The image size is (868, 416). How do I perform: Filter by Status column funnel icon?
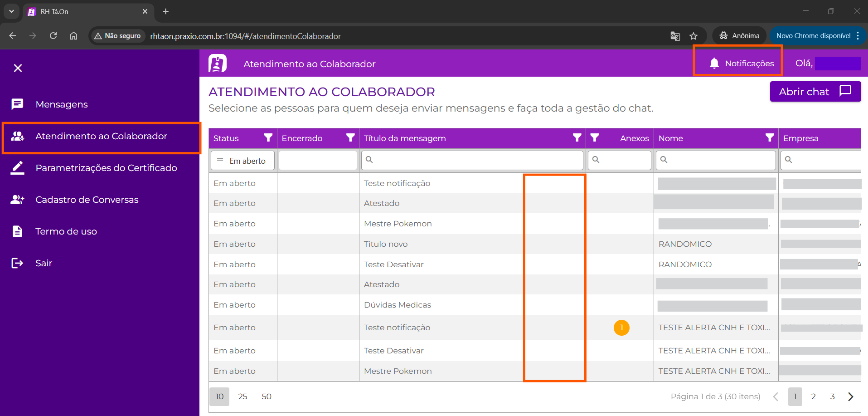tap(268, 138)
